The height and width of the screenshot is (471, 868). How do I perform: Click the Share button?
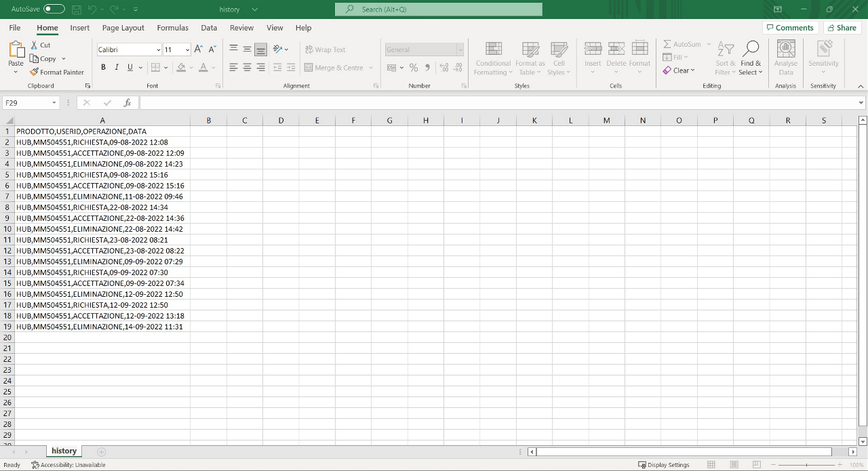pos(841,28)
